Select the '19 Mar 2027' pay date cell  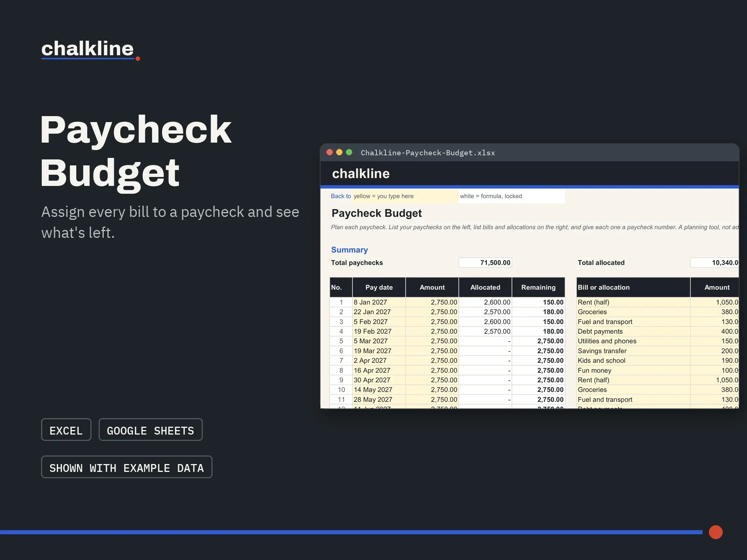[379, 351]
